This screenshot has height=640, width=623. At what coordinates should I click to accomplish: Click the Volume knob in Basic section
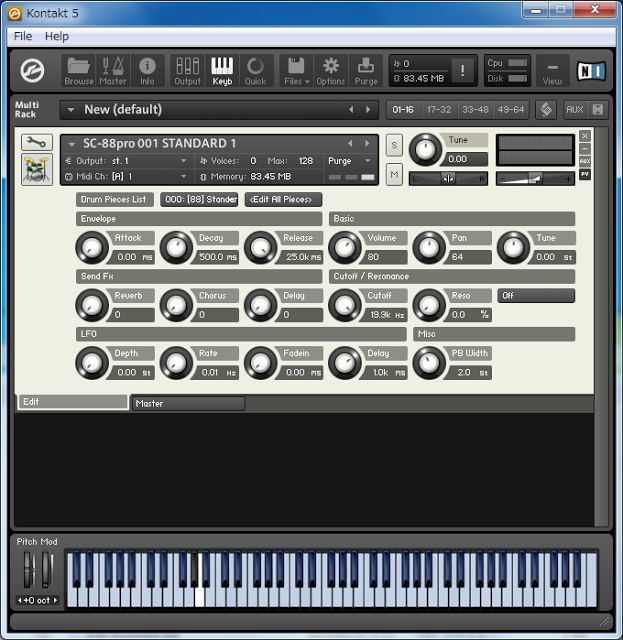pyautogui.click(x=344, y=246)
